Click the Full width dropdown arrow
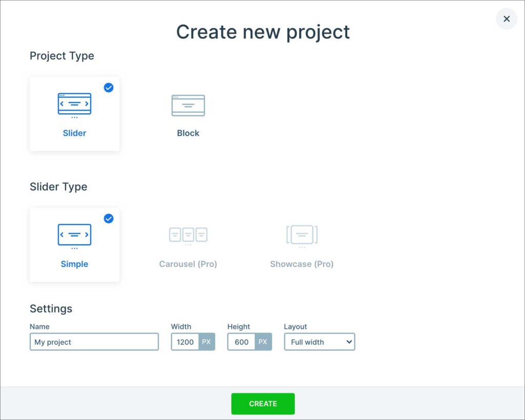525x420 pixels. coord(349,342)
